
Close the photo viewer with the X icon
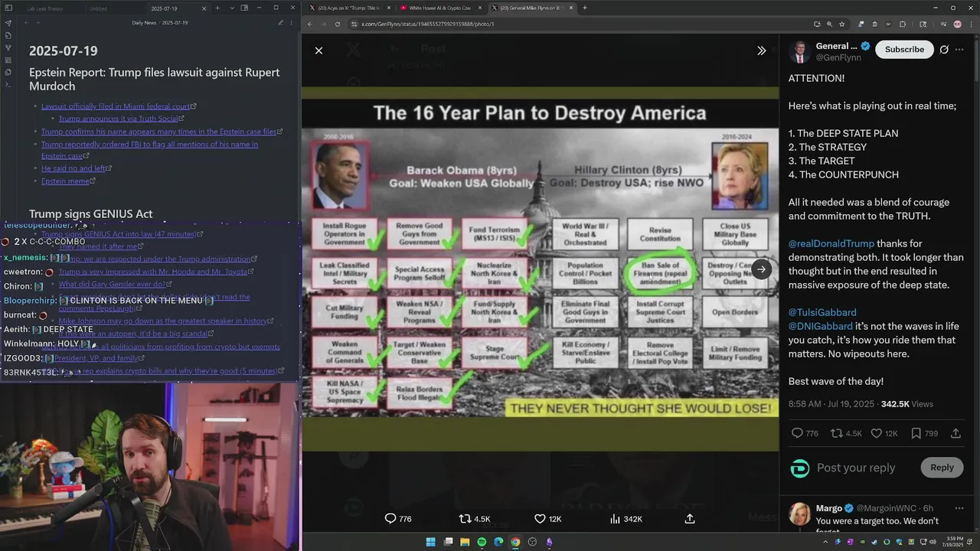click(318, 51)
